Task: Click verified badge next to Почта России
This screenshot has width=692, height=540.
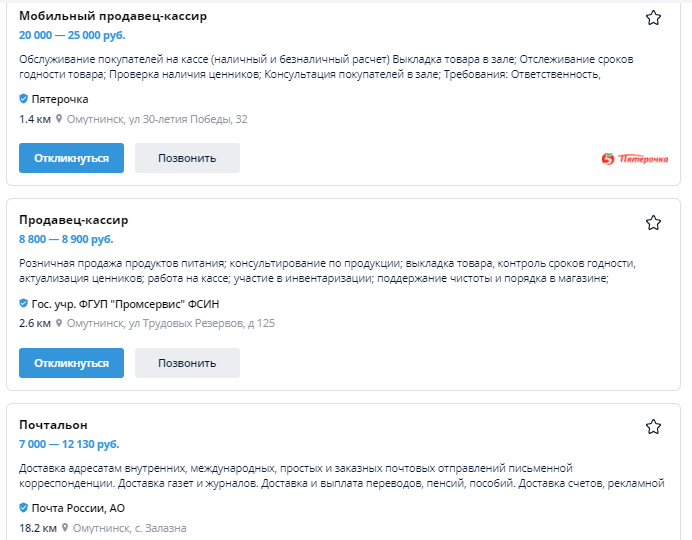Action: coord(24,508)
